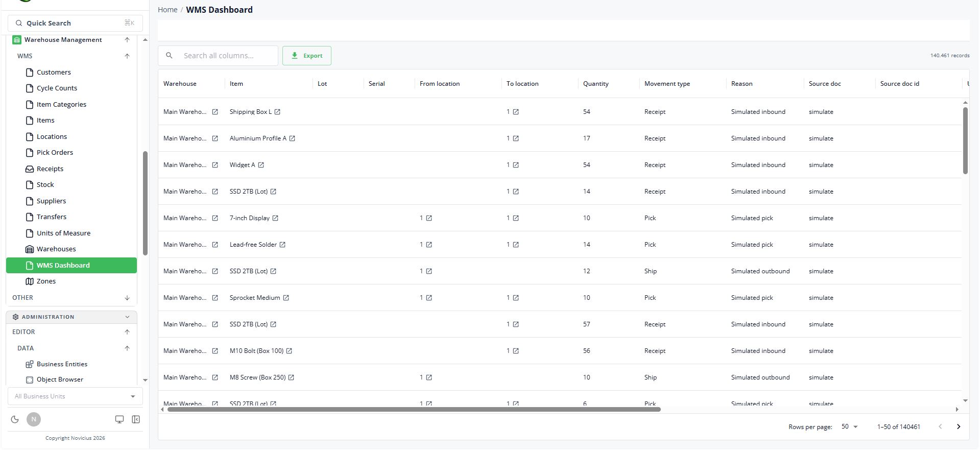The width and height of the screenshot is (980, 450).
Task: Click the From location column header
Action: coord(440,84)
